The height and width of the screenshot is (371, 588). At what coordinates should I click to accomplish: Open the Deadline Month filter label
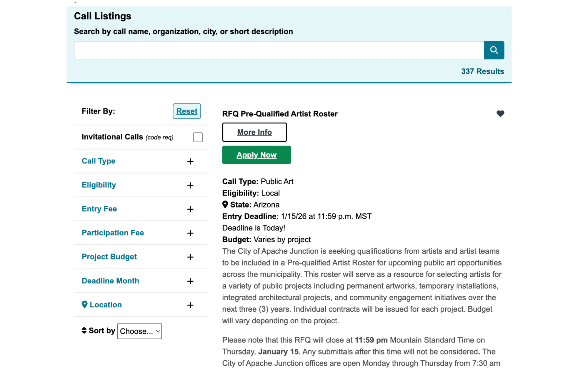tap(110, 281)
